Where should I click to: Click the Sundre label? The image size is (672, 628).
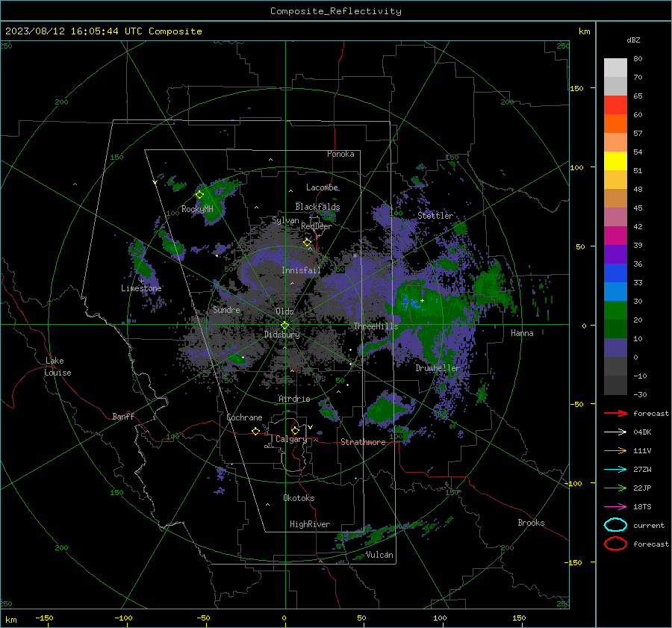click(226, 310)
